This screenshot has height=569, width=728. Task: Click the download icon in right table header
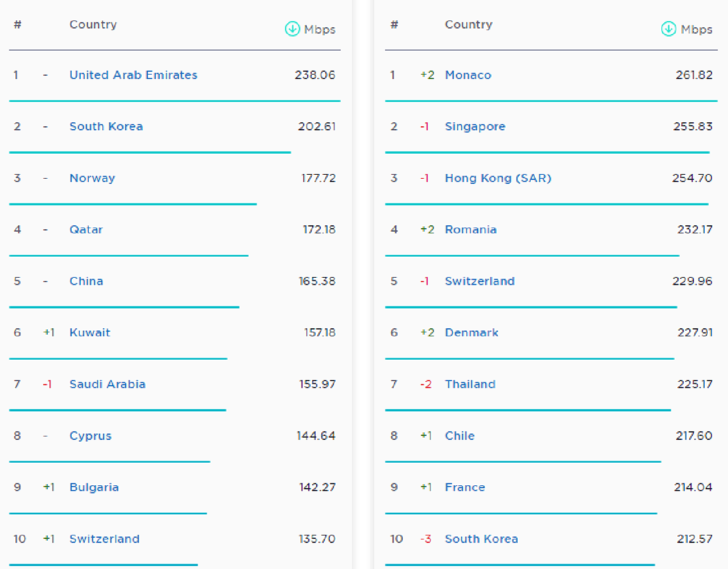(669, 28)
